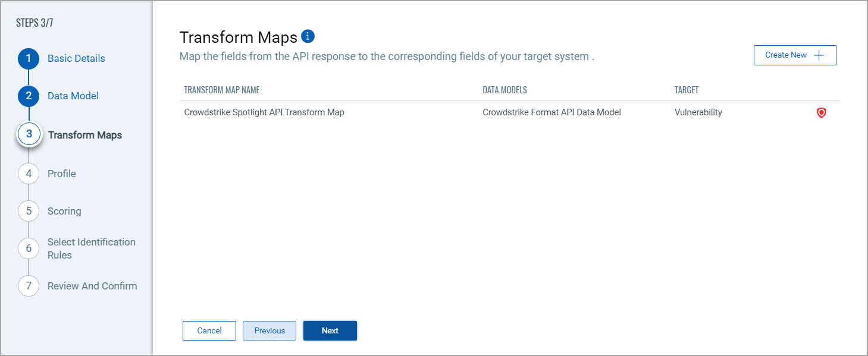Image resolution: width=868 pixels, height=356 pixels.
Task: Click the red Qualys icon in the row
Action: 821,112
